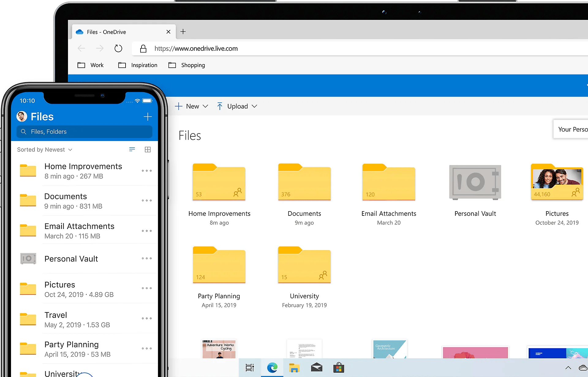The image size is (588, 377).
Task: Switch to grid view in the mobile Files app
Action: coord(148,149)
